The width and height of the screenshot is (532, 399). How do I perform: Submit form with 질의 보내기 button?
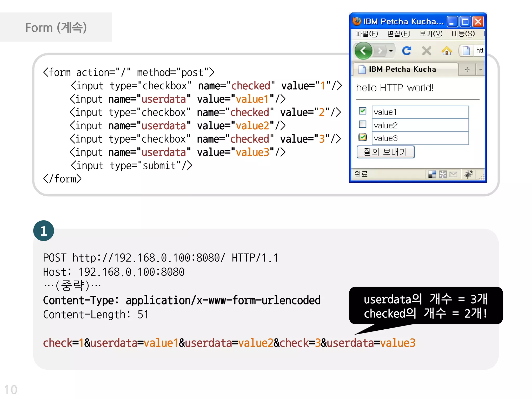point(385,152)
